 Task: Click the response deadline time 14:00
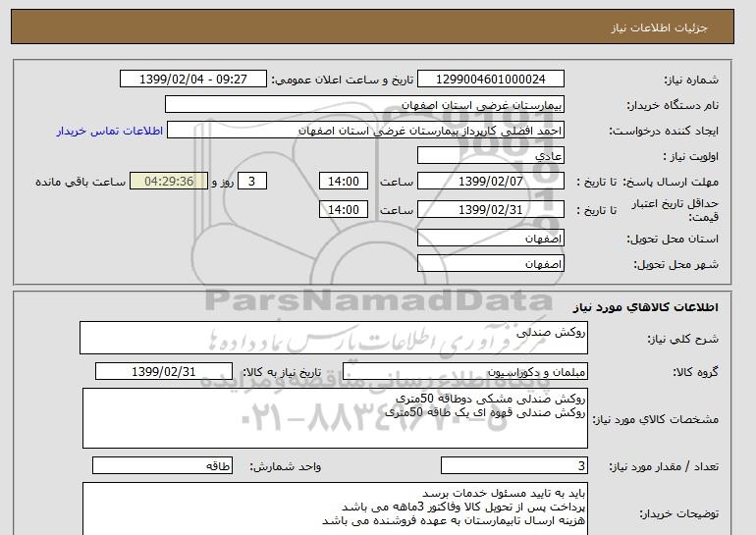click(x=344, y=182)
